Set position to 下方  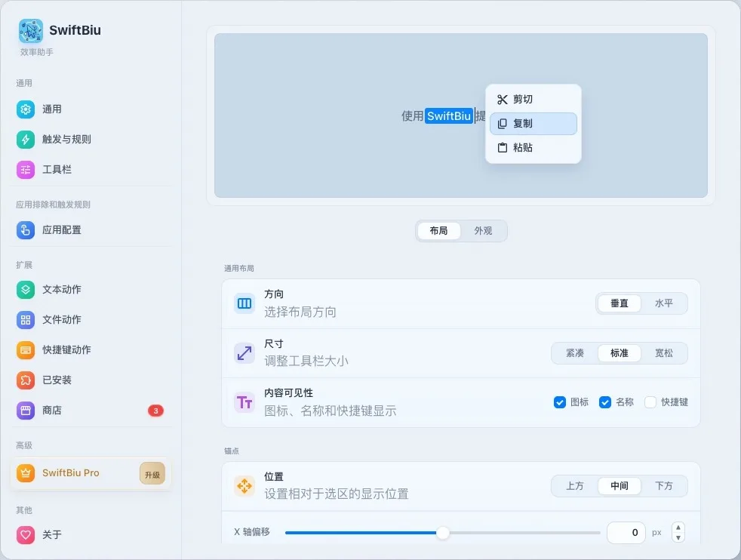pos(663,486)
